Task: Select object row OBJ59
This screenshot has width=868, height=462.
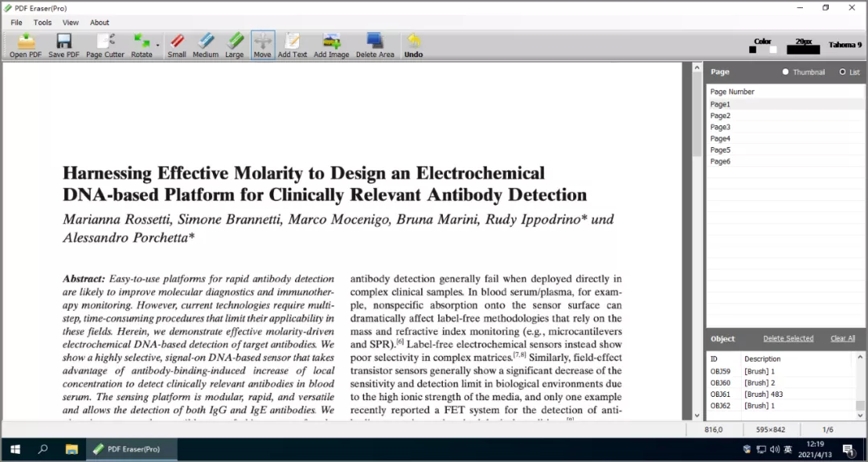Action: [781, 371]
